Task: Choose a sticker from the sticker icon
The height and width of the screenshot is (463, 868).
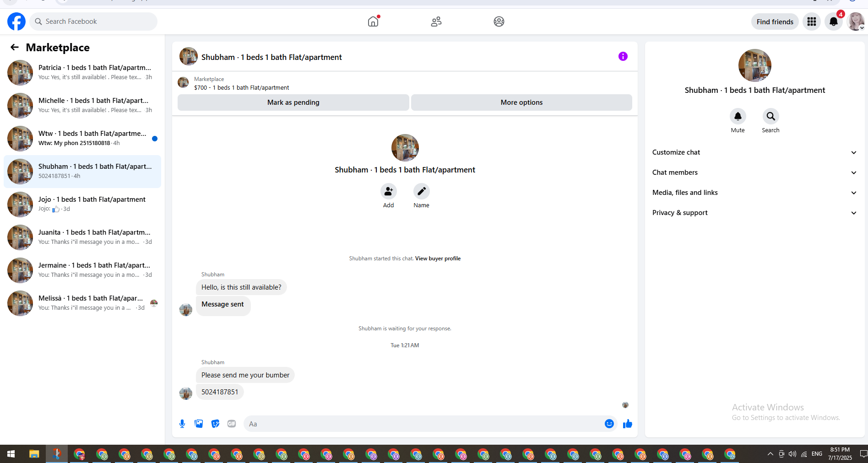Action: pyautogui.click(x=215, y=424)
